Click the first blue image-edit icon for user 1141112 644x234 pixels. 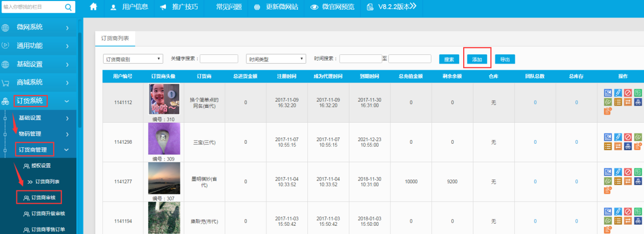608,93
